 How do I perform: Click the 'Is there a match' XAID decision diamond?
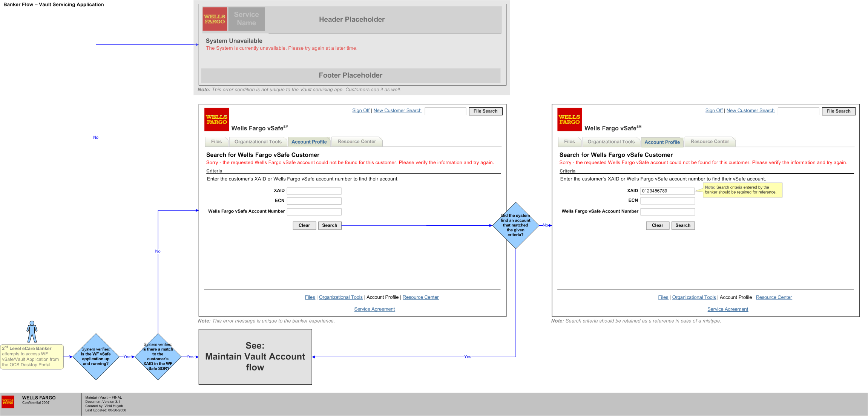click(158, 356)
